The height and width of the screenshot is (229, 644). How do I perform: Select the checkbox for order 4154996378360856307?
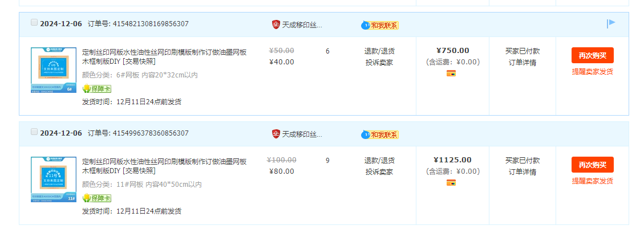tap(34, 132)
